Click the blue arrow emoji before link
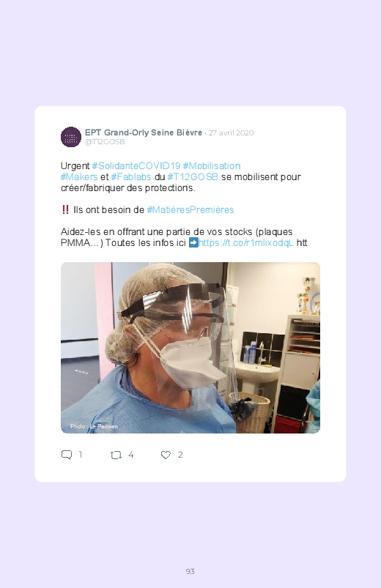381x588 pixels. [193, 242]
